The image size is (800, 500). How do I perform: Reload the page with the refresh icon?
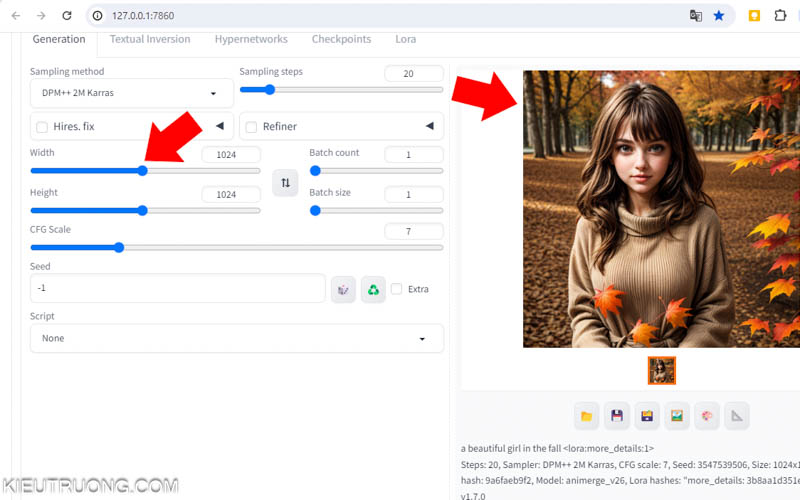coord(67,16)
